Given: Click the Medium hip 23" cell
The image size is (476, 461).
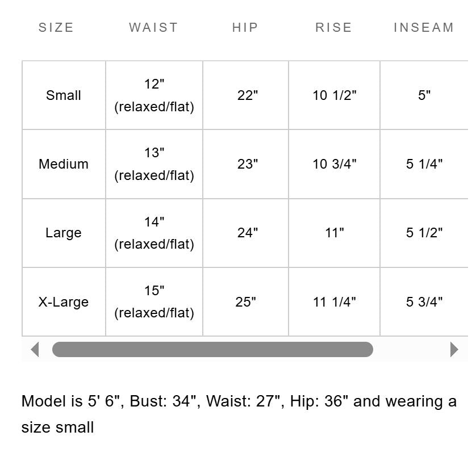Looking at the screenshot, I should coord(247,164).
